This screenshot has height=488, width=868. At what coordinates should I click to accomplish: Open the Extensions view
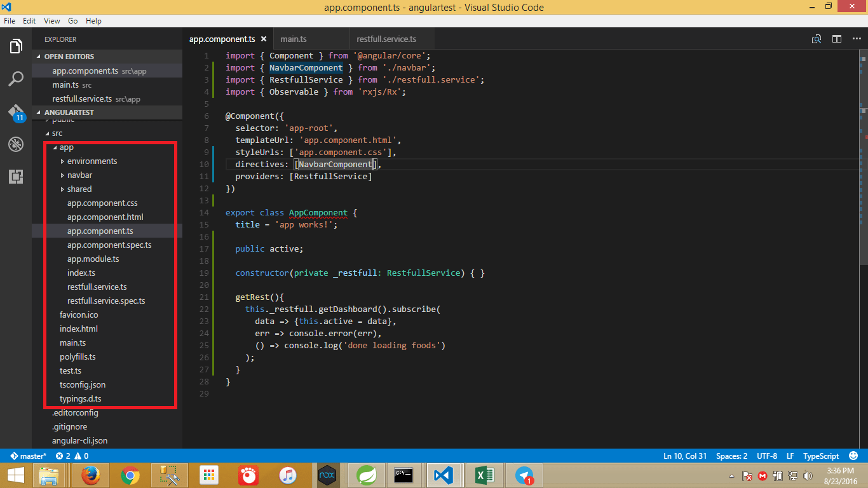(16, 177)
